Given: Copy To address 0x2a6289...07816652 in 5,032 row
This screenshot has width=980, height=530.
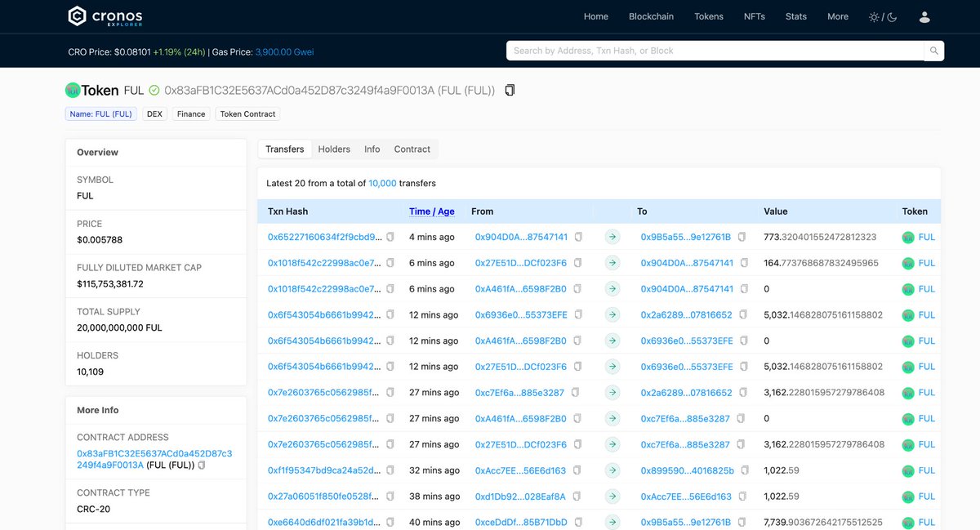Looking at the screenshot, I should coord(743,314).
